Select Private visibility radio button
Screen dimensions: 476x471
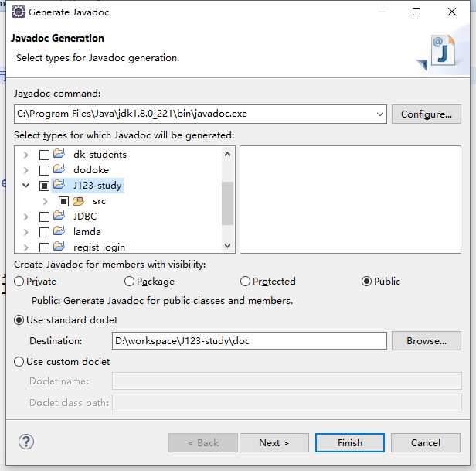19,282
